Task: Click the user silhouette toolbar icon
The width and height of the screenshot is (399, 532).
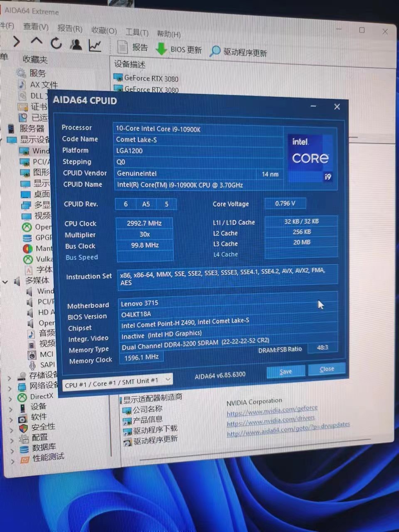Action: tap(76, 44)
